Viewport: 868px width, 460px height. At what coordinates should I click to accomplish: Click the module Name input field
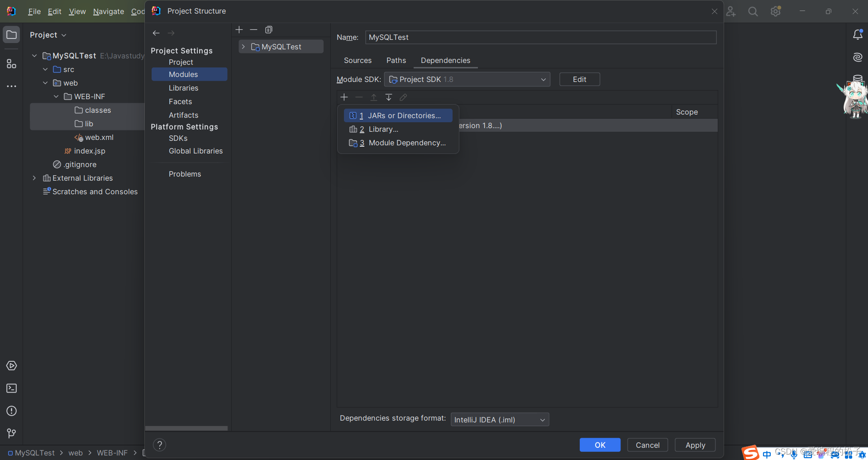[541, 37]
